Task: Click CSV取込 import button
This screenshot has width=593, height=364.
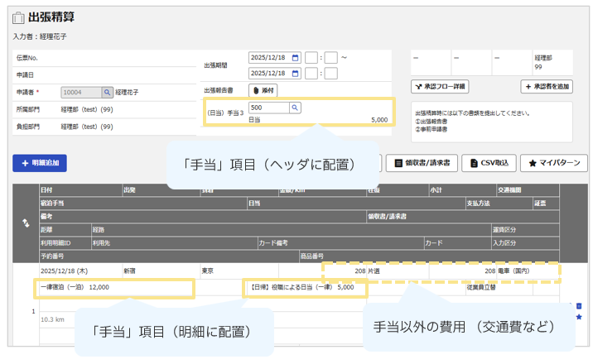Action: pyautogui.click(x=489, y=163)
